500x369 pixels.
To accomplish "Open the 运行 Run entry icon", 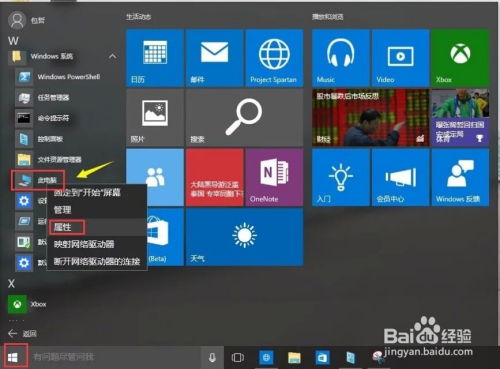I will [x=24, y=221].
